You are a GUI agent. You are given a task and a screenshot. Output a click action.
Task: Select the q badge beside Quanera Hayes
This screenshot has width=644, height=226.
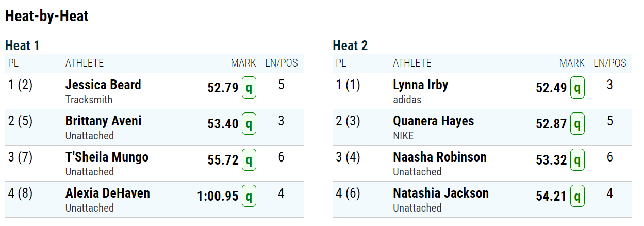click(577, 124)
